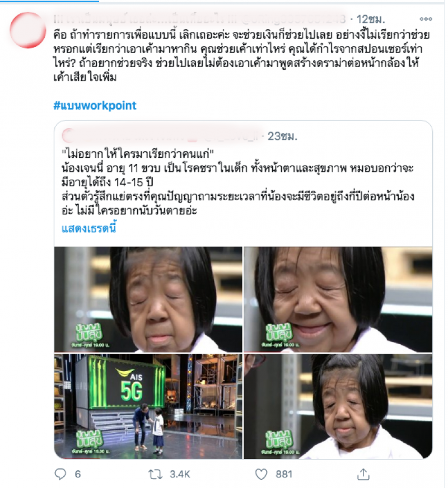Screen dimensions: 448x488
Task: View the 3.4K retweet count
Action: (x=180, y=475)
